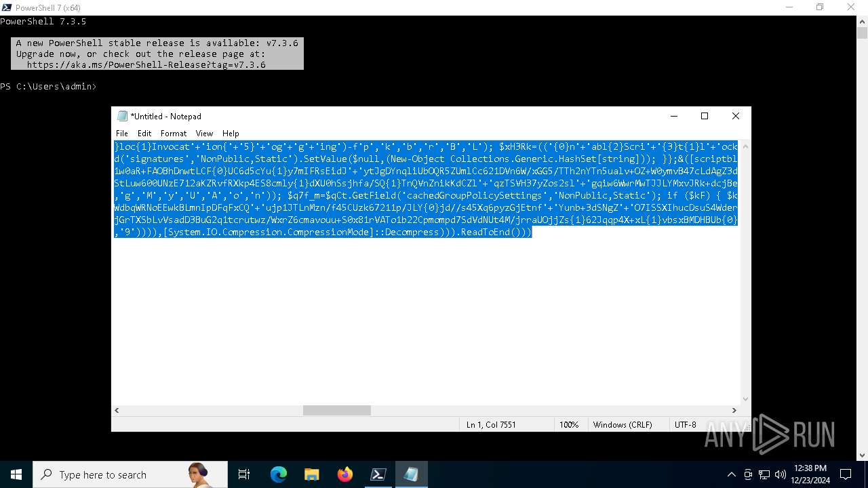This screenshot has width=868, height=488.
Task: Click Notepad horizontal scrollbar left arrow
Action: (x=117, y=410)
